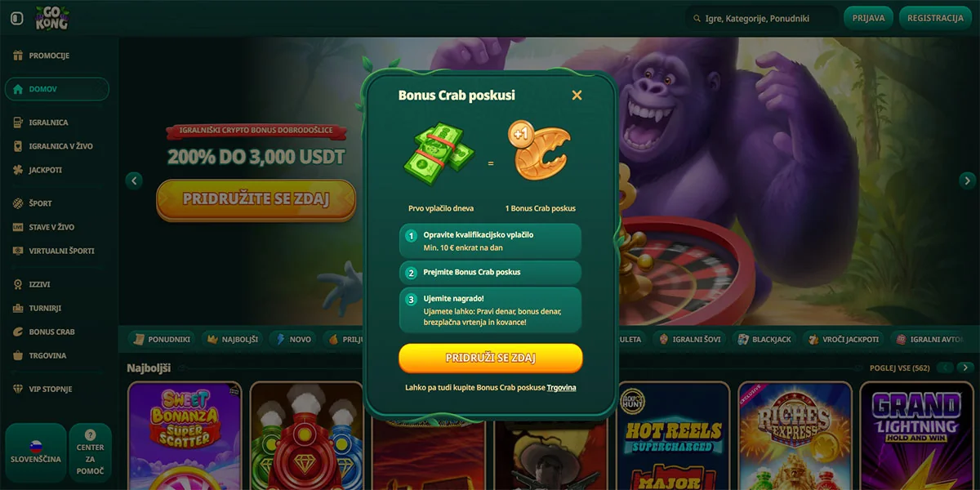The image size is (980, 490).
Task: Open the Go Kong logo home link
Action: [x=51, y=18]
